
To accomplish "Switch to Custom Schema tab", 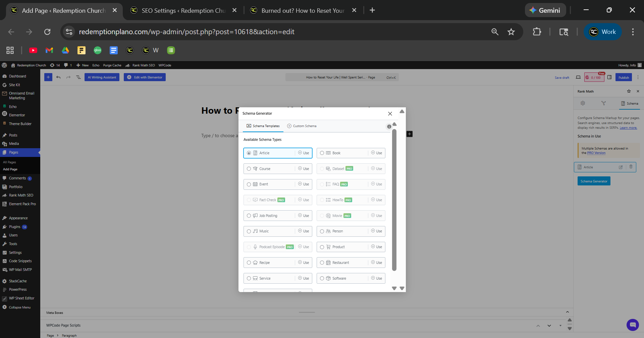I will click(302, 126).
